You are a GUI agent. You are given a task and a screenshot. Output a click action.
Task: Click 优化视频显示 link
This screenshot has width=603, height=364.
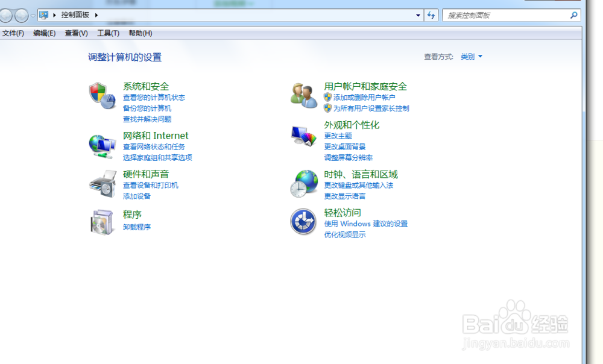coord(344,234)
